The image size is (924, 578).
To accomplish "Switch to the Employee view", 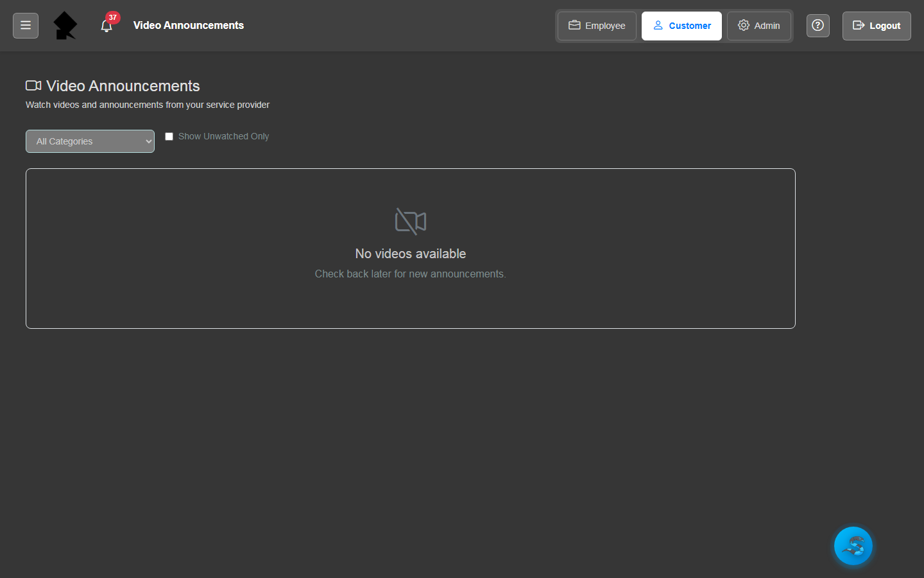I will tap(597, 26).
